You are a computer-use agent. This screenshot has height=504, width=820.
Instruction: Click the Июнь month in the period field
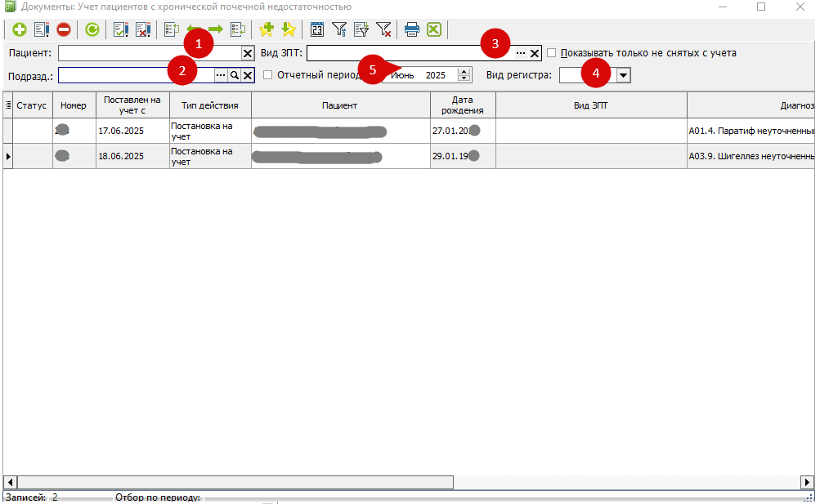pos(402,75)
